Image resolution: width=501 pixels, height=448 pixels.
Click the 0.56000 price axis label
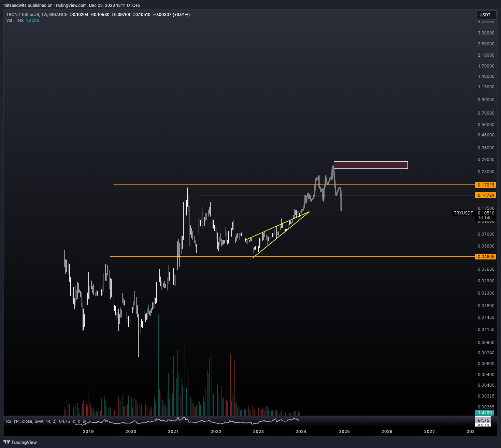(x=486, y=125)
